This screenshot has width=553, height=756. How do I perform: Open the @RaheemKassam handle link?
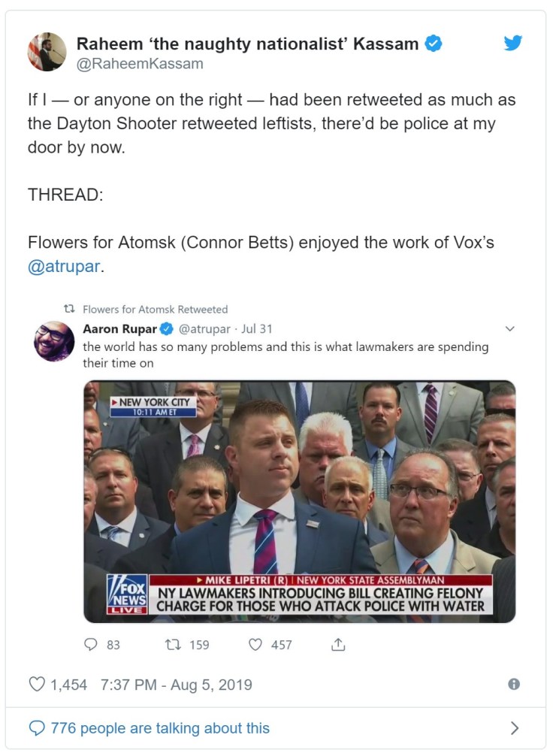[139, 64]
